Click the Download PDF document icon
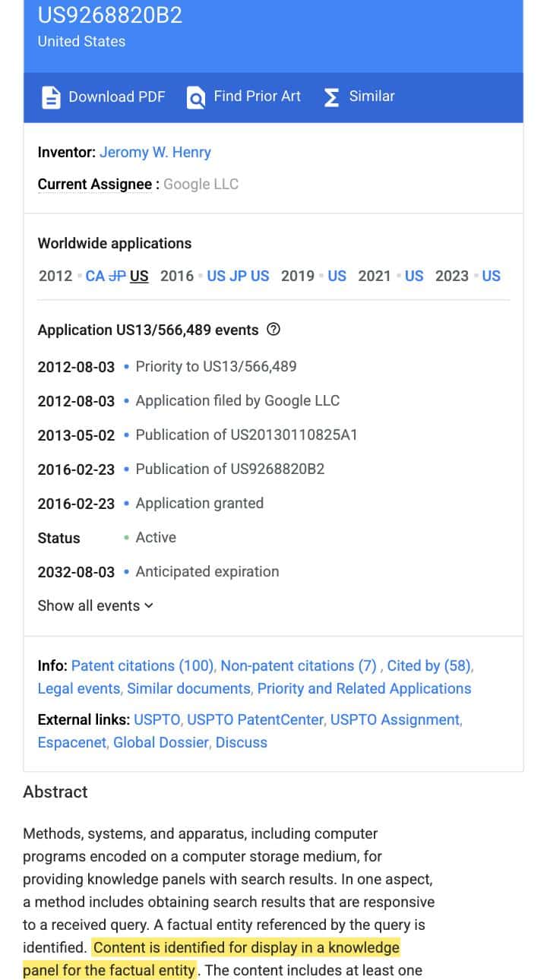Image resolution: width=547 pixels, height=980 pixels. [x=51, y=97]
